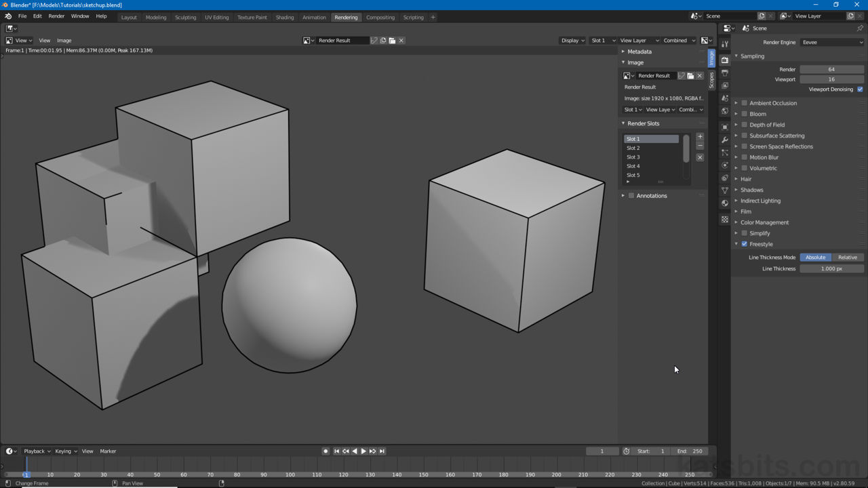The height and width of the screenshot is (488, 868).
Task: Open the Scene properties tab
Action: pyautogui.click(x=725, y=98)
